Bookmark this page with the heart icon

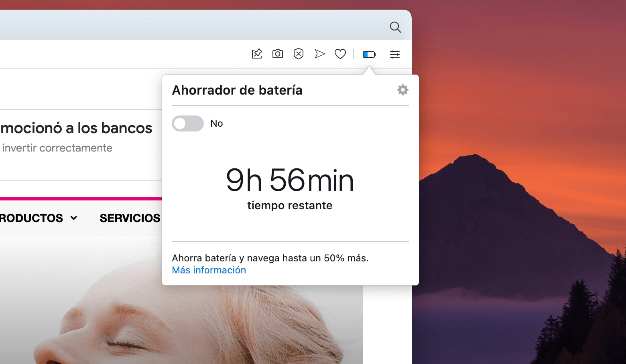point(340,54)
